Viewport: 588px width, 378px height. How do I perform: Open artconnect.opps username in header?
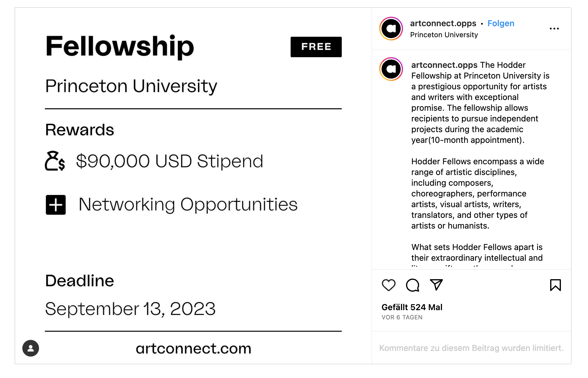[x=443, y=23]
